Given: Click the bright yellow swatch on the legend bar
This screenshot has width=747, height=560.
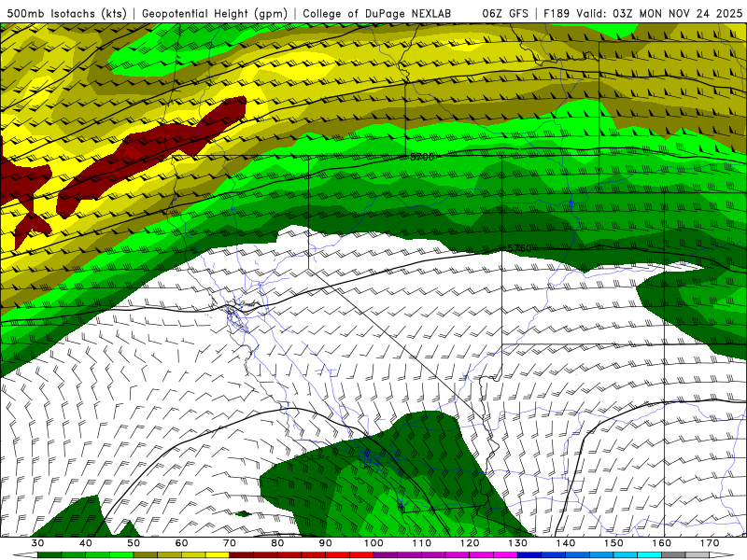Looking at the screenshot, I should click(218, 555).
